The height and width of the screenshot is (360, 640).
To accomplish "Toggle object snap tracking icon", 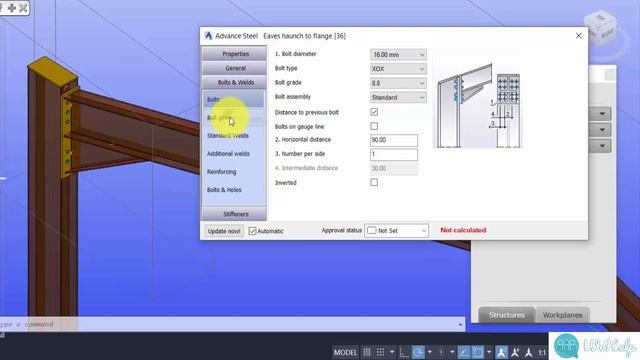I will (x=464, y=352).
